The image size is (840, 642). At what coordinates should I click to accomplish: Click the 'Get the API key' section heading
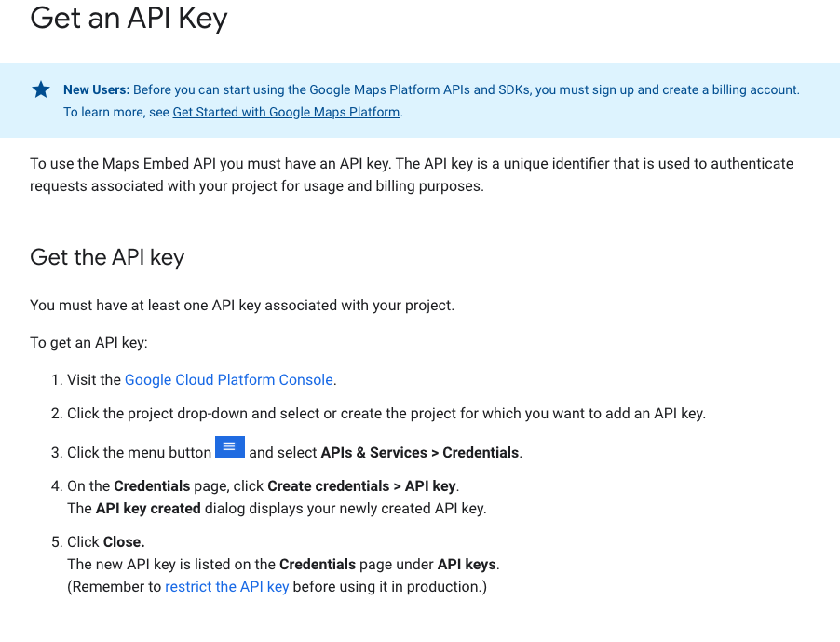point(107,258)
